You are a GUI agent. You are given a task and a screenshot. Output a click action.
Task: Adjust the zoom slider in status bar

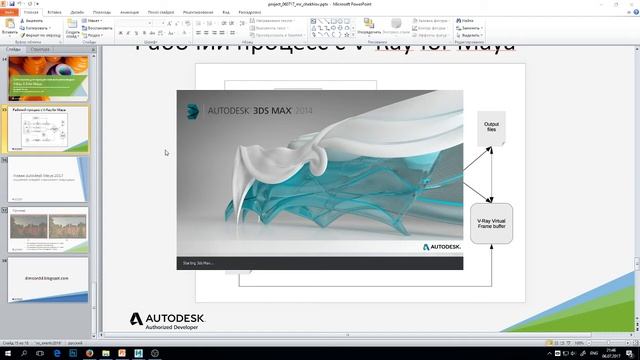(x=608, y=343)
